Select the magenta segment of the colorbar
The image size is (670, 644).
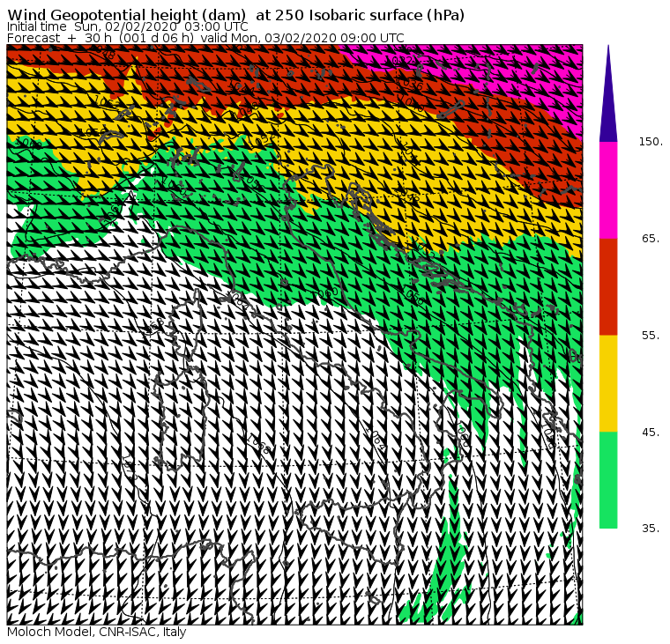click(608, 190)
